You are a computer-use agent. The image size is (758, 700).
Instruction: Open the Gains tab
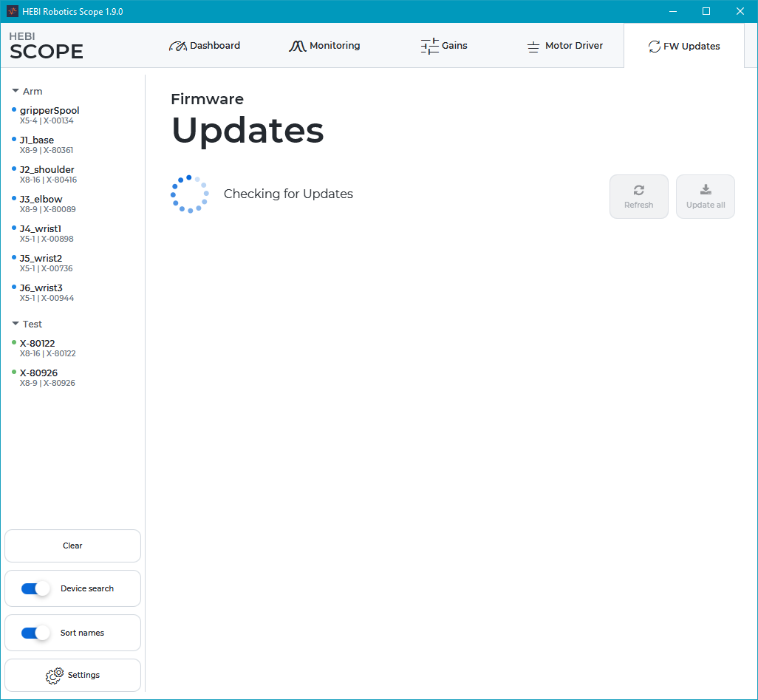pyautogui.click(x=444, y=46)
